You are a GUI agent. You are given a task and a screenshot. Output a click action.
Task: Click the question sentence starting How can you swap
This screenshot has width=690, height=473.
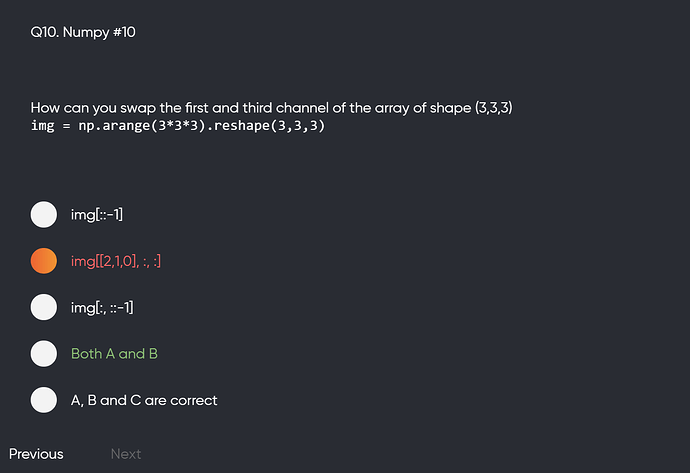point(272,107)
